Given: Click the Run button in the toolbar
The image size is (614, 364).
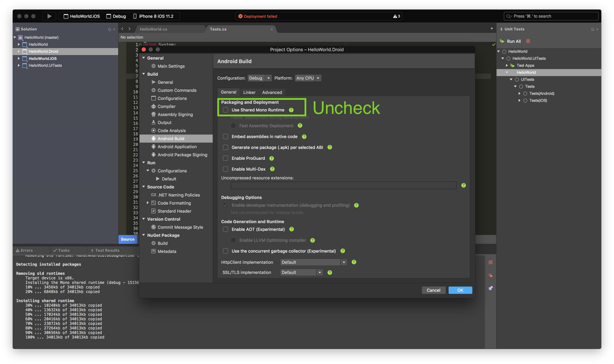Looking at the screenshot, I should pyautogui.click(x=49, y=16).
